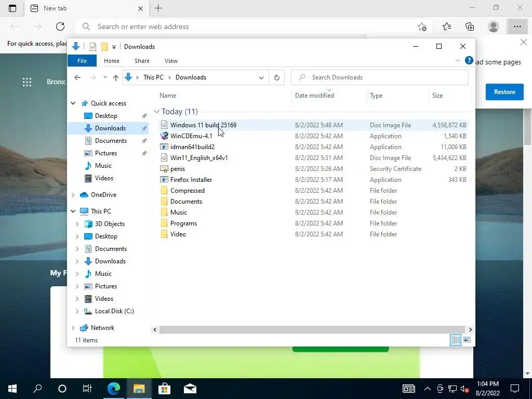
Task: Expand Local Disk (C:) tree node
Action: [77, 311]
